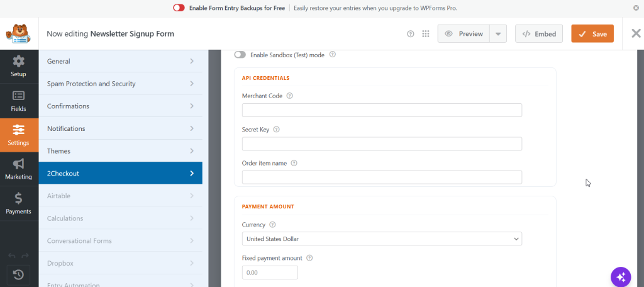Open the Marketing panel
The height and width of the screenshot is (287, 644).
point(19,169)
